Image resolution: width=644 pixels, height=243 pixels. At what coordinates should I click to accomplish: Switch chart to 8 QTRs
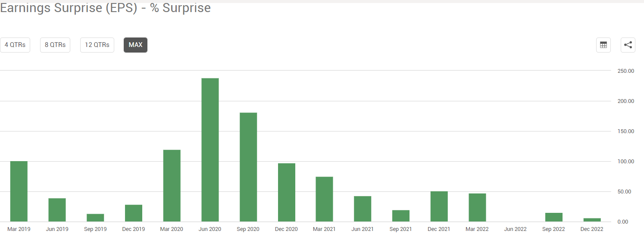point(55,45)
